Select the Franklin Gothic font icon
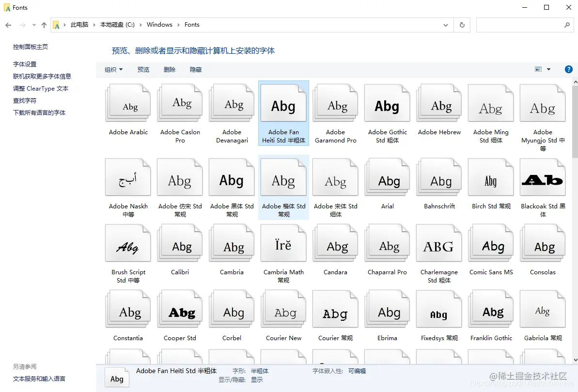 click(x=491, y=310)
